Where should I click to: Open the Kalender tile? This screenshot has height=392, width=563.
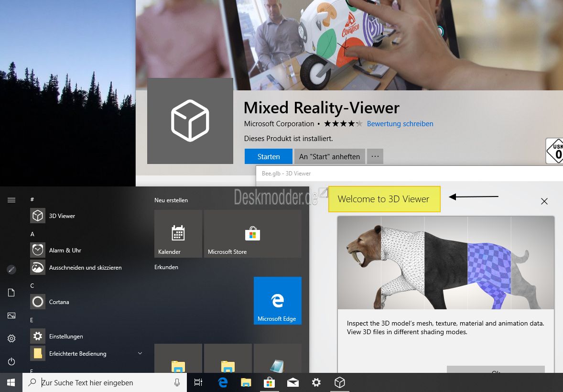click(178, 234)
